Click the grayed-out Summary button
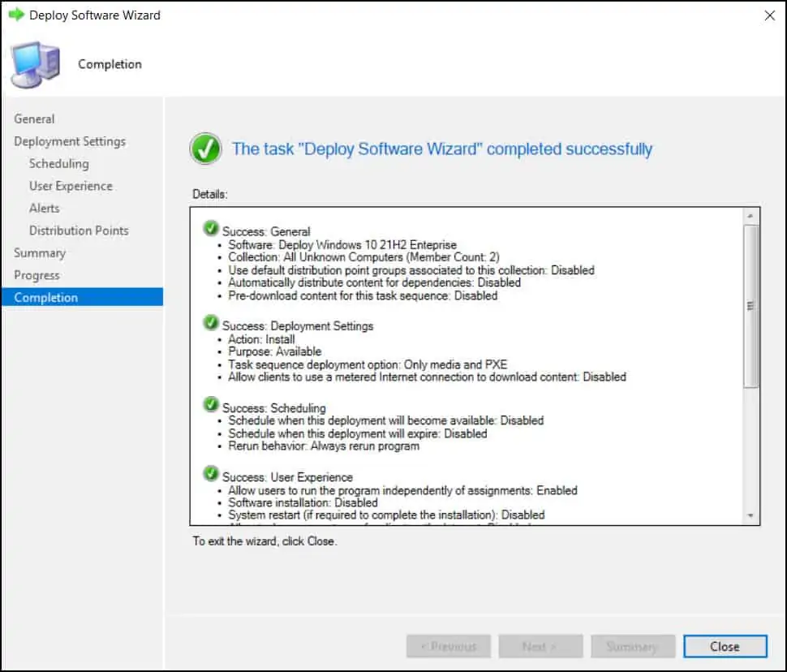 632,646
